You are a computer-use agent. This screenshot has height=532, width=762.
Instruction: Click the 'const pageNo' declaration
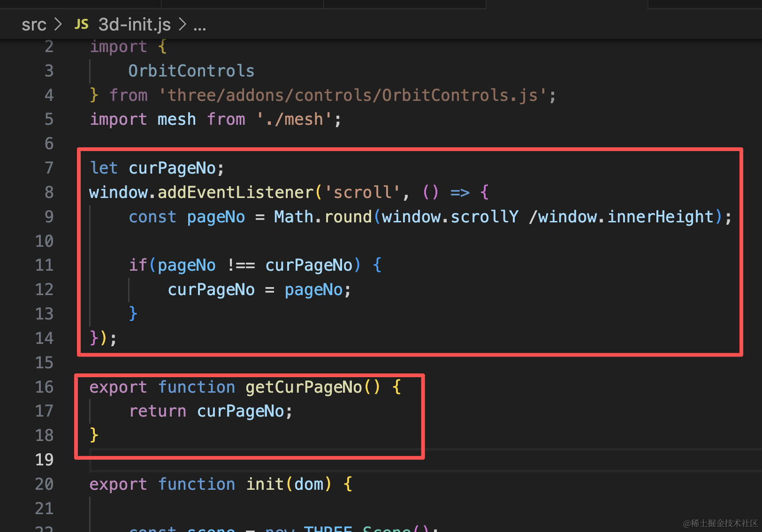[187, 217]
